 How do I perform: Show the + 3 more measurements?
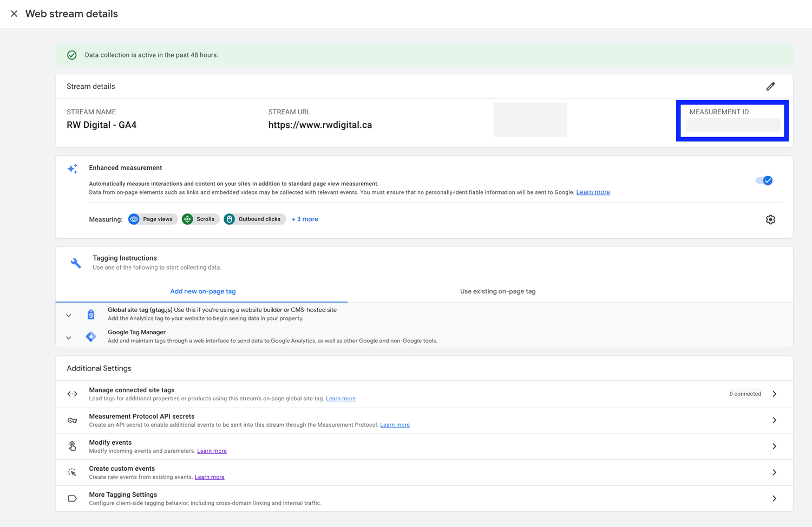(x=305, y=219)
